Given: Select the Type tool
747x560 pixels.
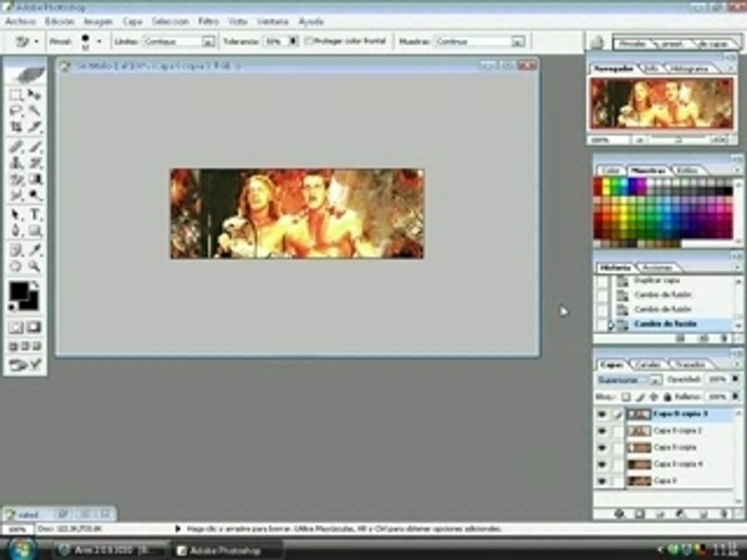Looking at the screenshot, I should [x=34, y=215].
